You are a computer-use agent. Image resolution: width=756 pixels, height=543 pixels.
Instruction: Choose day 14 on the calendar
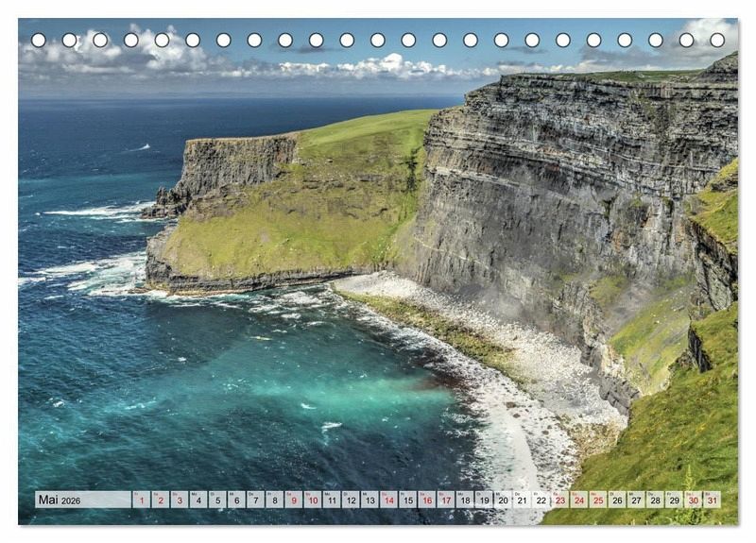388,501
